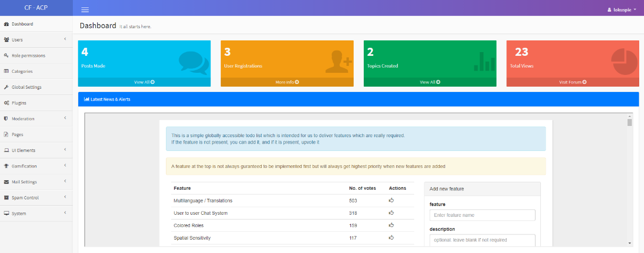Click the 503 votes cell
644x253 pixels.
pyautogui.click(x=353, y=200)
